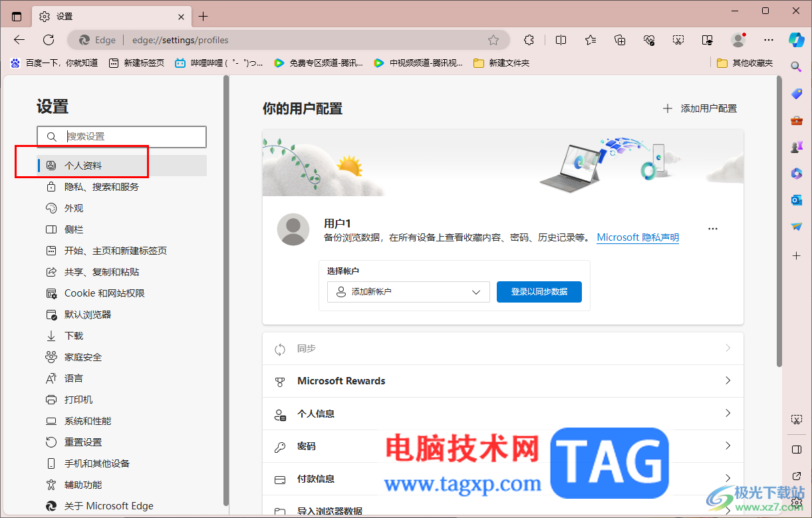Open the 添加新帐户 account dropdown
812x518 pixels.
point(408,291)
